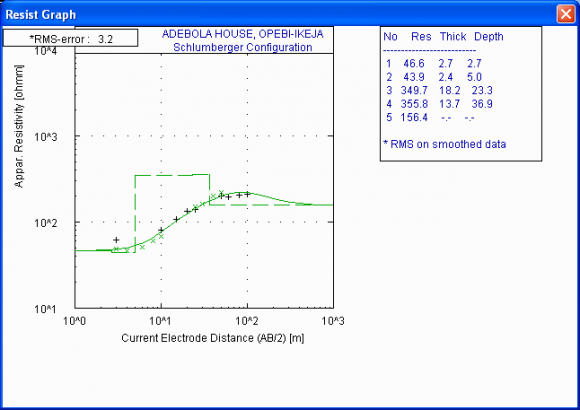Click the 10^3 x-axis tick label
The height and width of the screenshot is (410, 580).
pos(333,320)
